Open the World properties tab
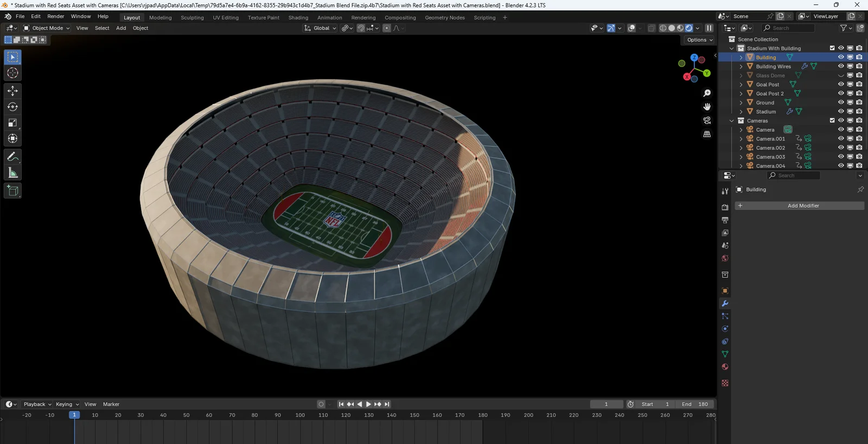This screenshot has height=444, width=868. tap(725, 258)
